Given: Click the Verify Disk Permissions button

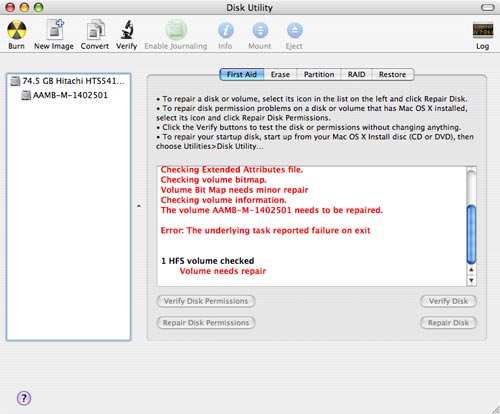Looking at the screenshot, I should click(206, 301).
